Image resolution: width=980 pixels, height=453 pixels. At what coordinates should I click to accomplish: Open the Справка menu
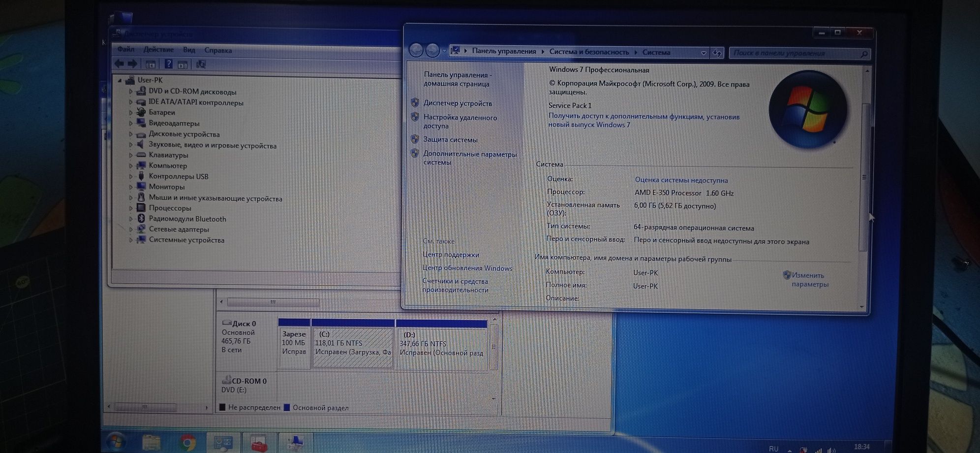[x=218, y=50]
